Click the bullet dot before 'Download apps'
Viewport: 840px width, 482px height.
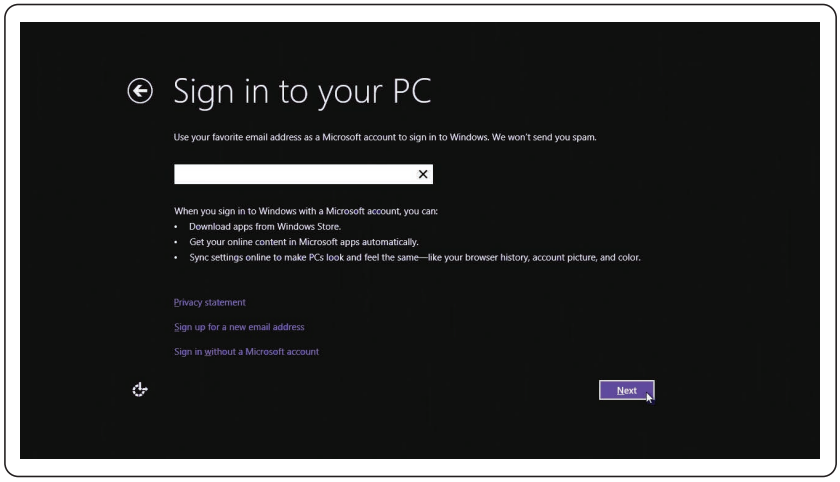(177, 227)
